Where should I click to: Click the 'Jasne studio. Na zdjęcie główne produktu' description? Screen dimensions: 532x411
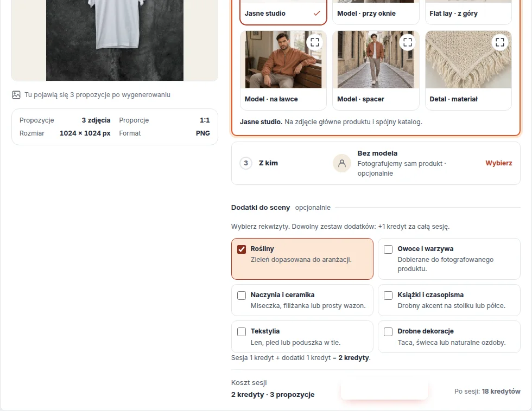[x=331, y=122]
